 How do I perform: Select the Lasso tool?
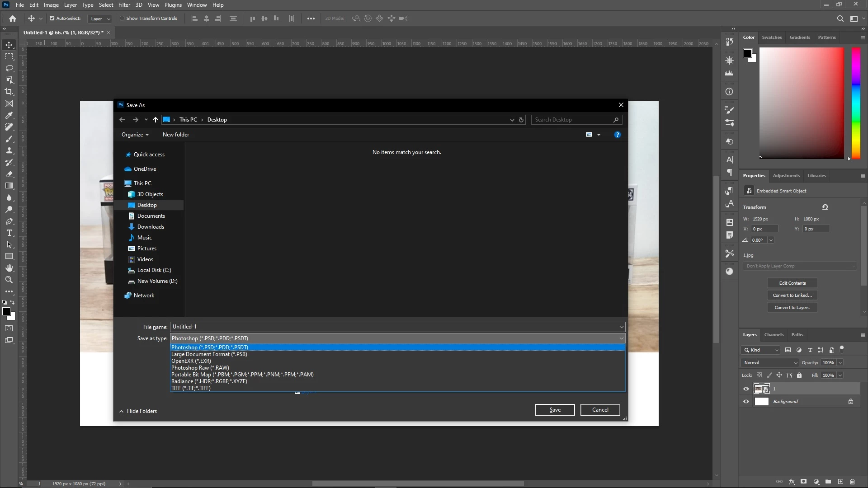(x=9, y=68)
